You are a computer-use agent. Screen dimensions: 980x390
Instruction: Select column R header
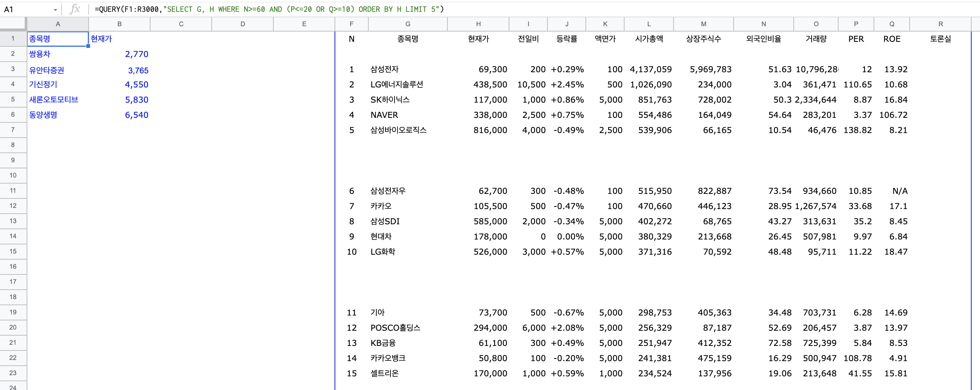pyautogui.click(x=940, y=24)
